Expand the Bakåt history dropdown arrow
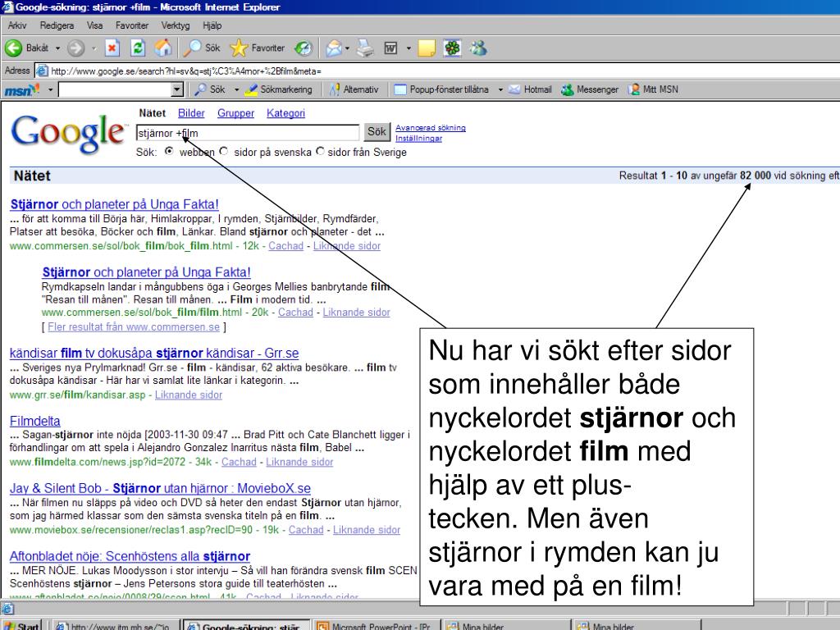The image size is (840, 630). coord(58,48)
